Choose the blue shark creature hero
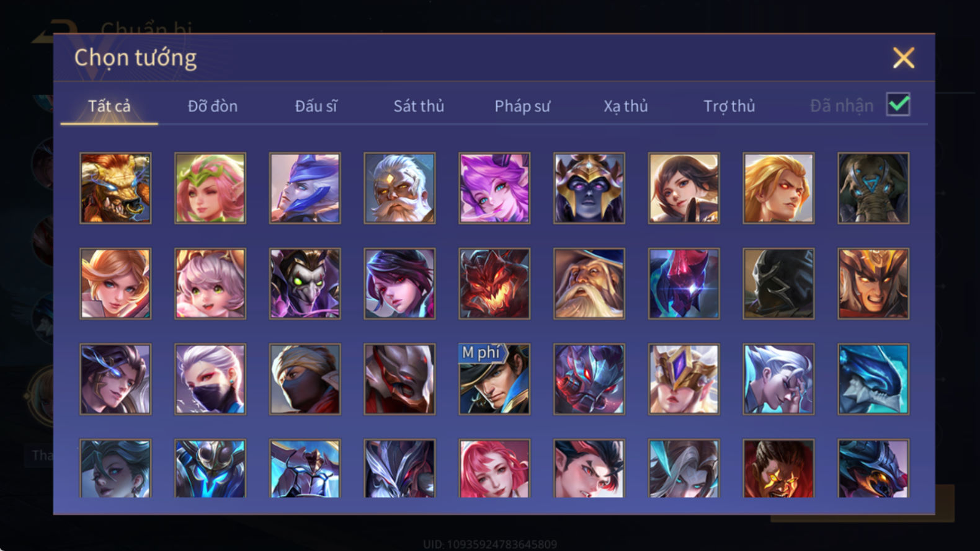 873,379
